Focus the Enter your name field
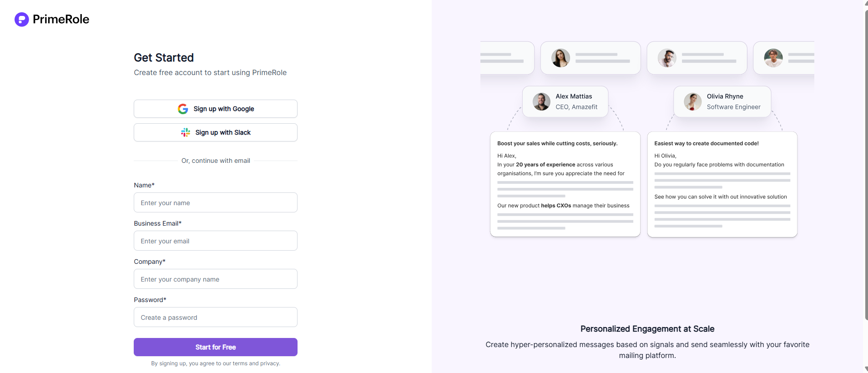 [216, 202]
